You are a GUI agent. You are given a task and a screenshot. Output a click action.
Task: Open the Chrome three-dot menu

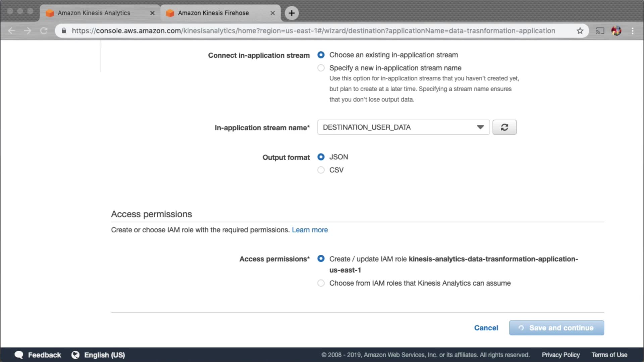633,31
